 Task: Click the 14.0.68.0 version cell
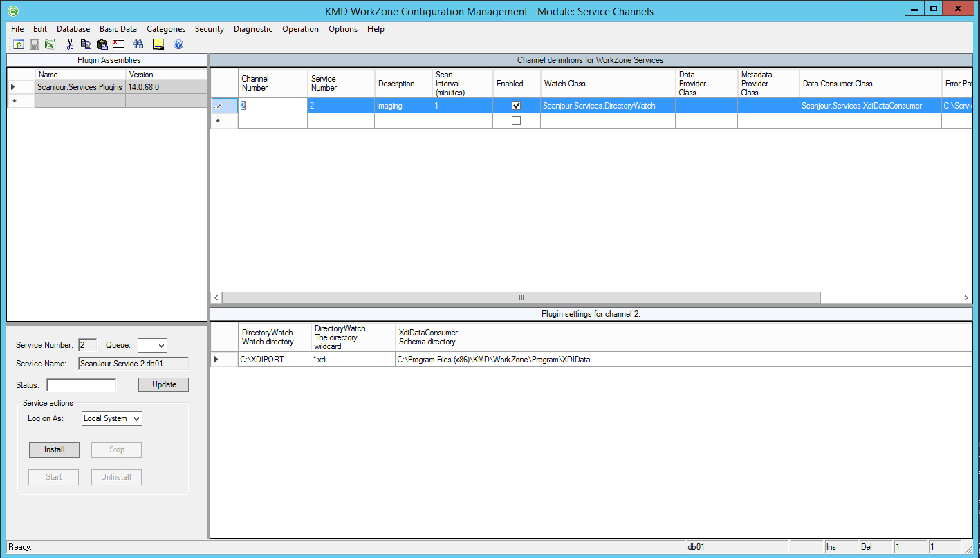tap(166, 87)
